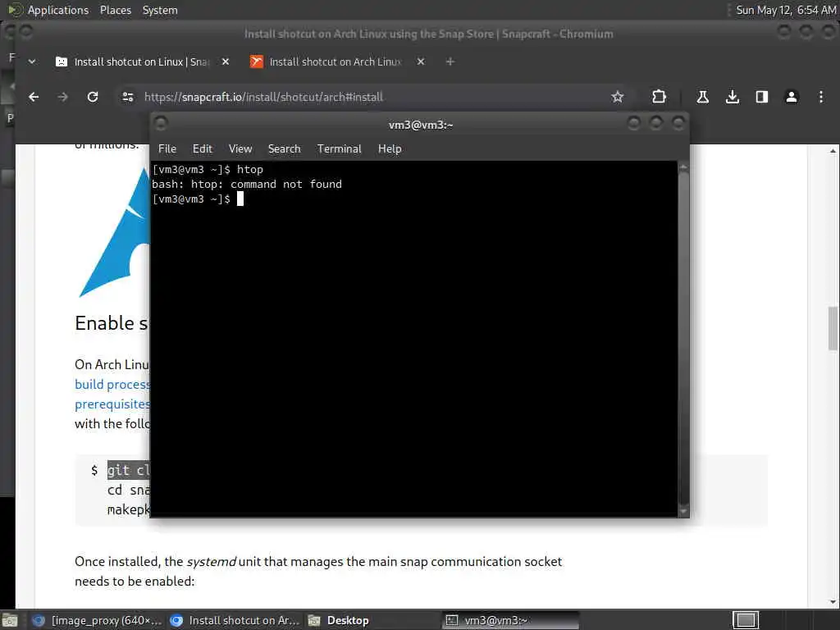The width and height of the screenshot is (840, 630).
Task: Open Chromium extensions puzzle icon
Action: click(659, 97)
